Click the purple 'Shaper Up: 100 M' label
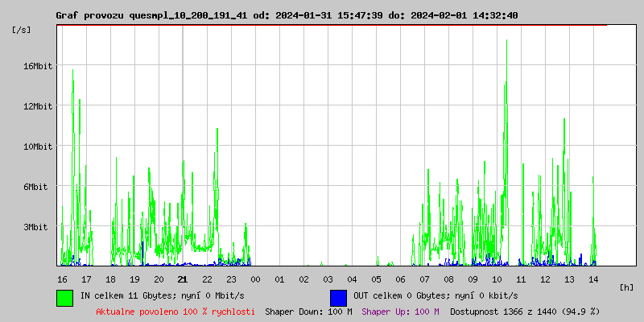644x322 pixels. [400, 311]
